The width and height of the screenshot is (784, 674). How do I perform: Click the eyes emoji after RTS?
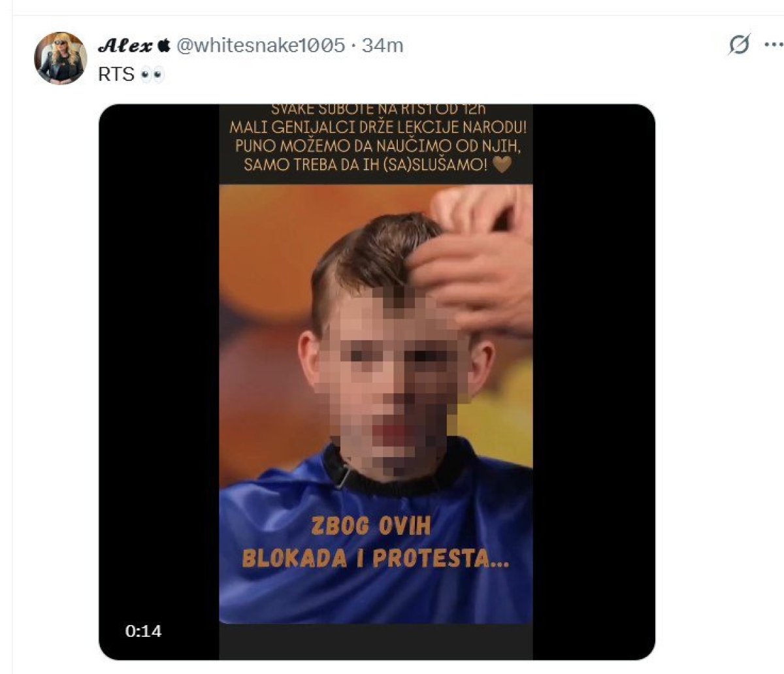(152, 74)
